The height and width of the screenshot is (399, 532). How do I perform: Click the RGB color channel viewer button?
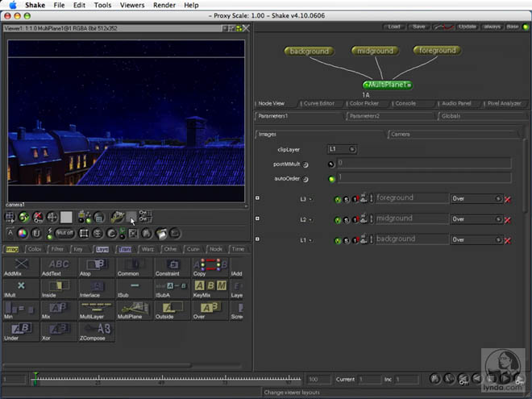click(x=23, y=233)
